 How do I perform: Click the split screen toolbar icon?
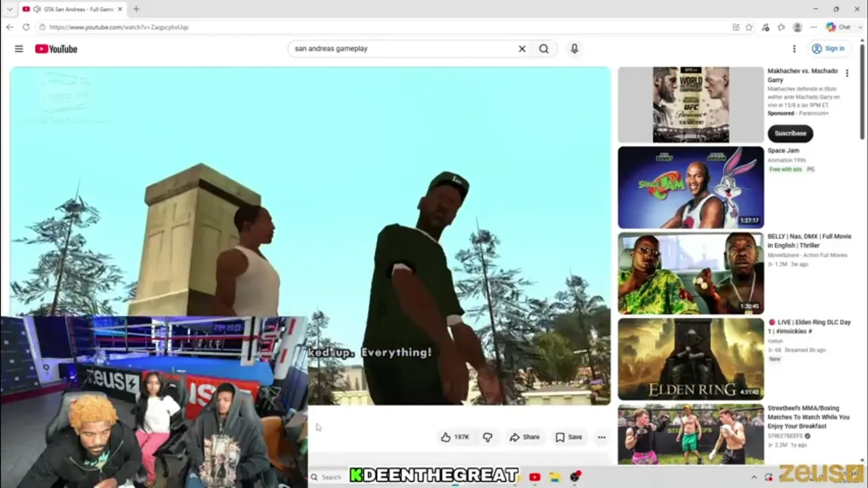pyautogui.click(x=736, y=27)
